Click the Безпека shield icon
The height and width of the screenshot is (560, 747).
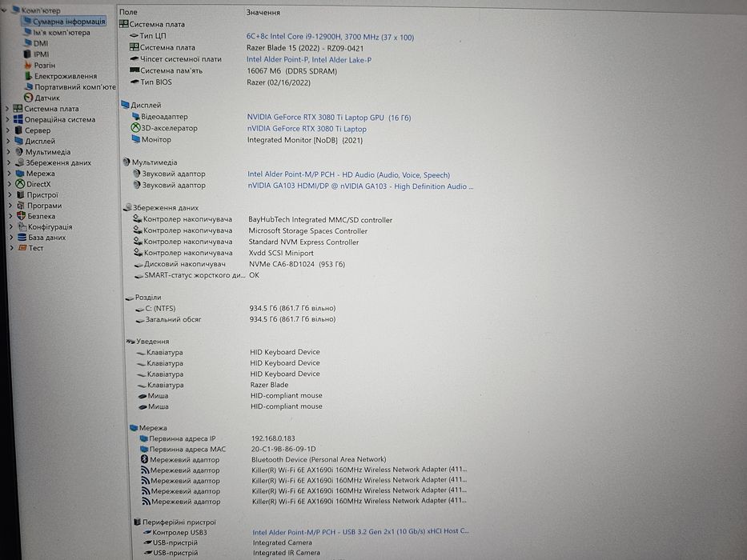[x=21, y=216]
